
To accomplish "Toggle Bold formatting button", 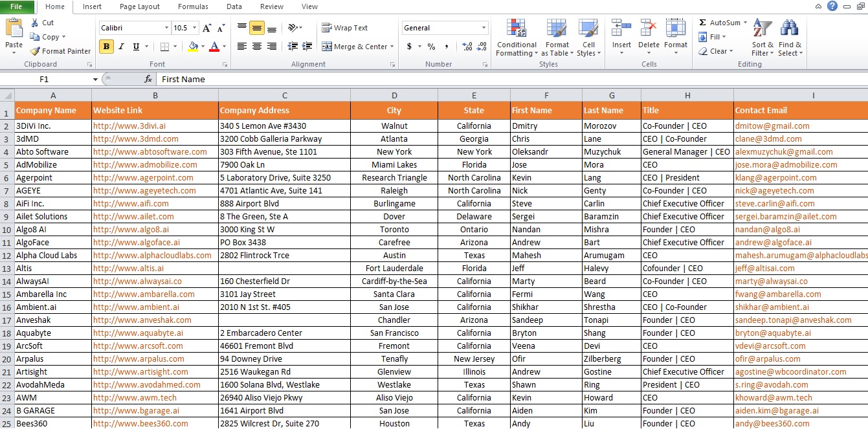I will coord(106,47).
